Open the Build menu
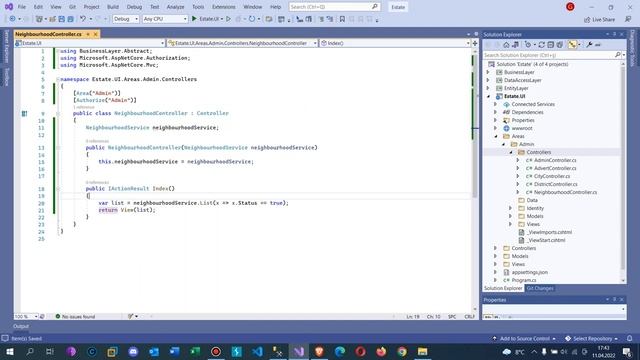The width and height of the screenshot is (640, 360). pyautogui.click(x=113, y=7)
